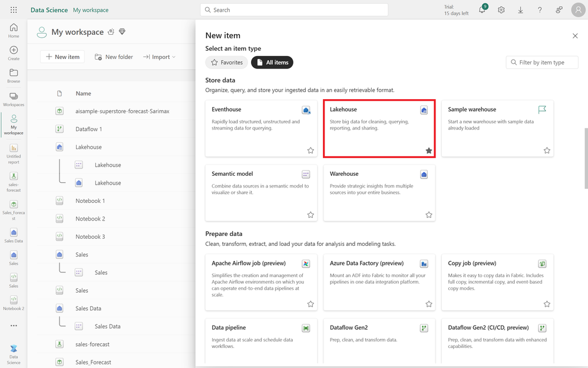Viewport: 588px width, 368px height.
Task: Go to Home in left sidebar
Action: pyautogui.click(x=14, y=31)
